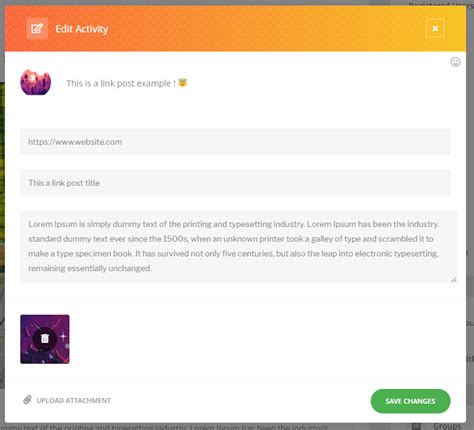Image resolution: width=474 pixels, height=430 pixels.
Task: Click the angel emoji in the post text
Action: [183, 82]
